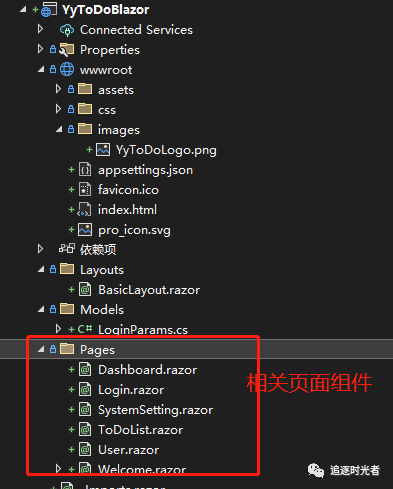Select the assets folder label

[x=116, y=90]
